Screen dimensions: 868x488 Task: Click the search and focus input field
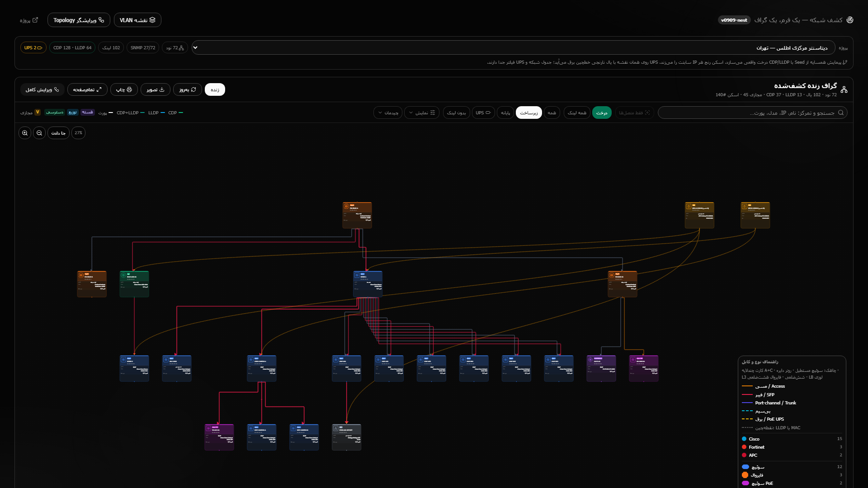pos(753,113)
